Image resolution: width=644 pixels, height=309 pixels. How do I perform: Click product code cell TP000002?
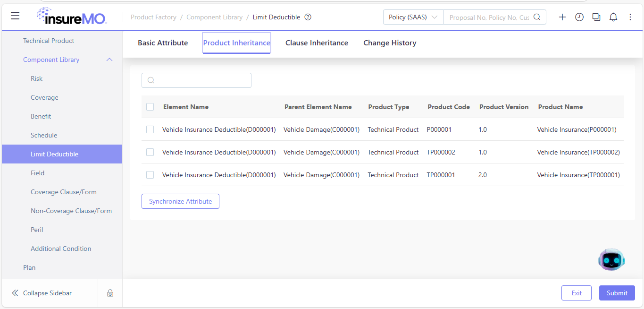click(x=441, y=152)
